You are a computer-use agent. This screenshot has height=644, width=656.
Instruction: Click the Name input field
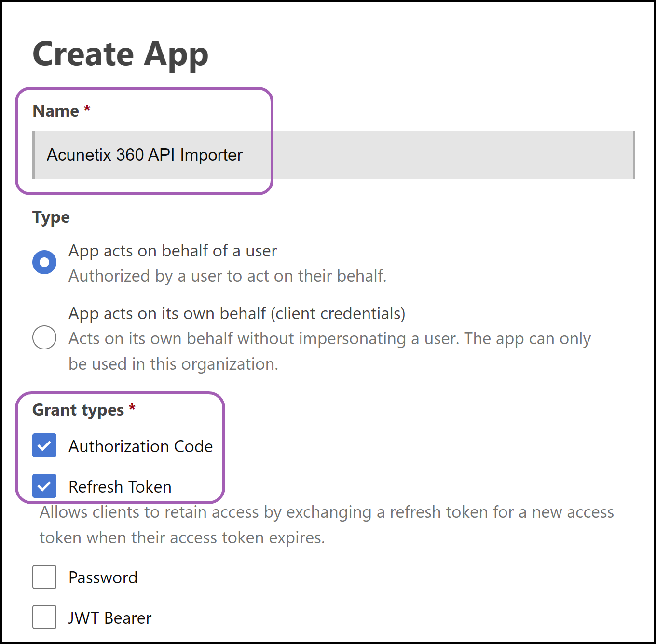click(334, 155)
